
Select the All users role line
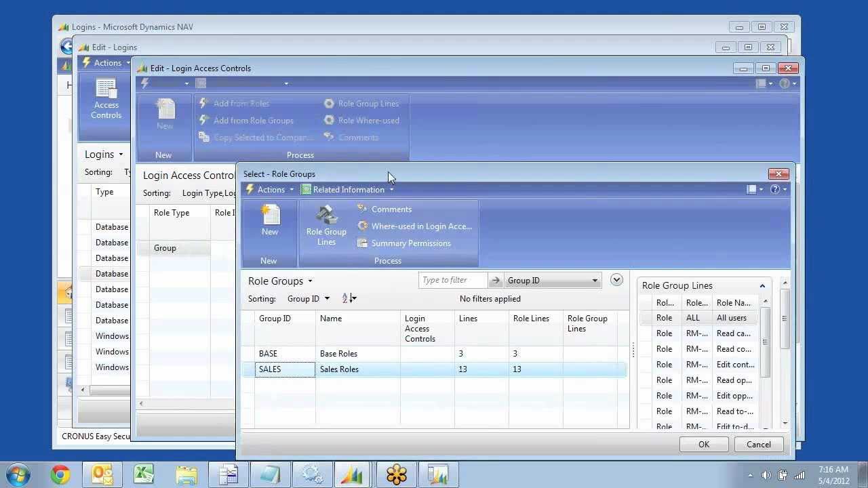pyautogui.click(x=700, y=318)
